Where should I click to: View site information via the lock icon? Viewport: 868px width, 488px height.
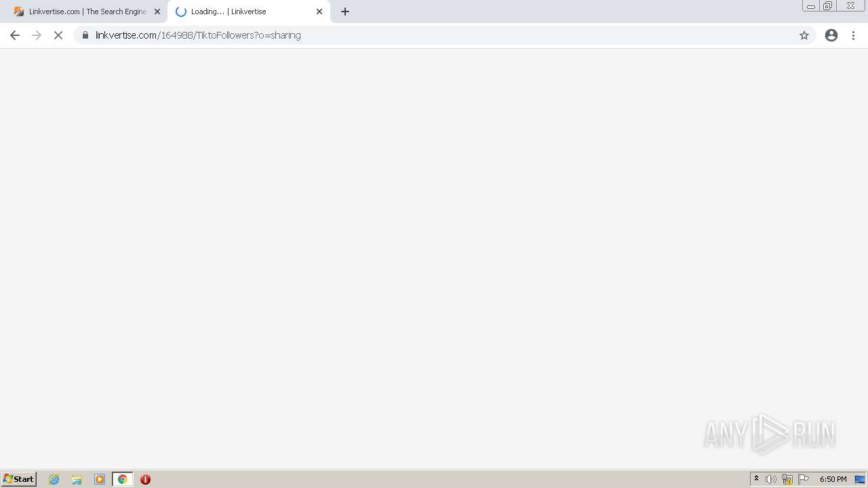(85, 35)
